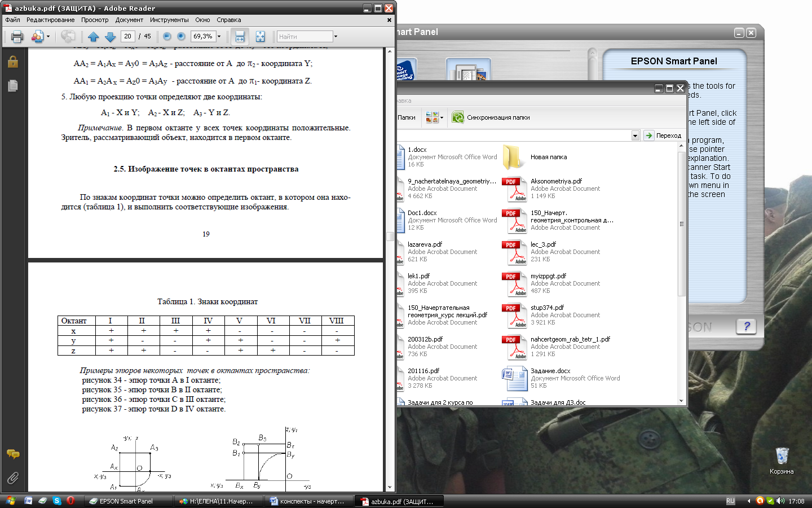
Task: Open the Документ menu
Action: pyautogui.click(x=129, y=20)
